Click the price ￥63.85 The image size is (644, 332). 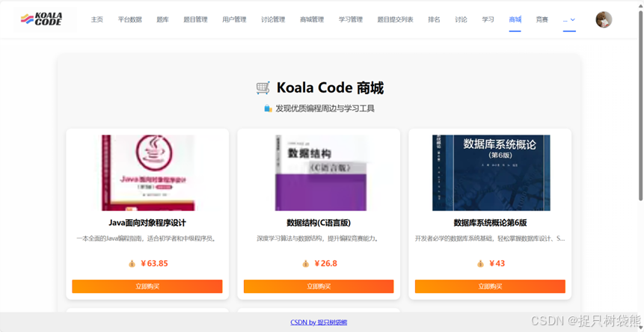coord(154,263)
